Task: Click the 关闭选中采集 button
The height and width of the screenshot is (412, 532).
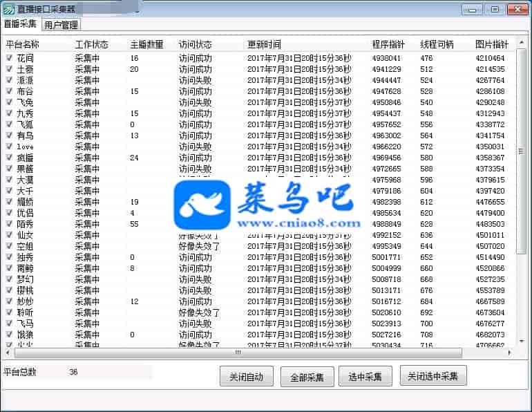Action: [433, 375]
